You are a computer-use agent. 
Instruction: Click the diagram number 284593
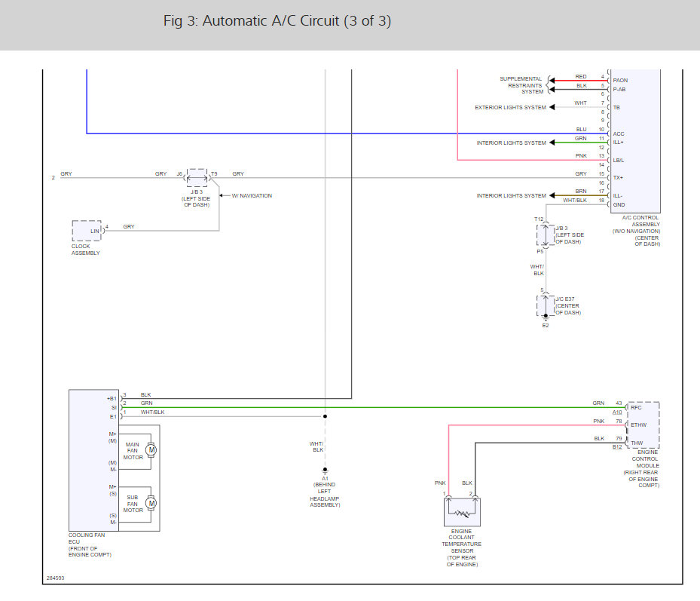click(55, 578)
